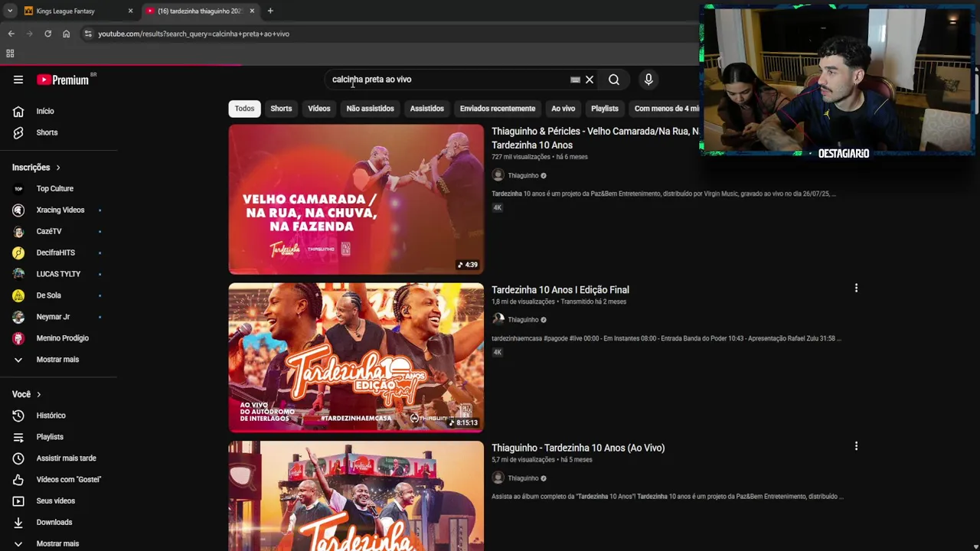980x551 pixels.
Task: Expand the Você section chevron
Action: tap(38, 394)
